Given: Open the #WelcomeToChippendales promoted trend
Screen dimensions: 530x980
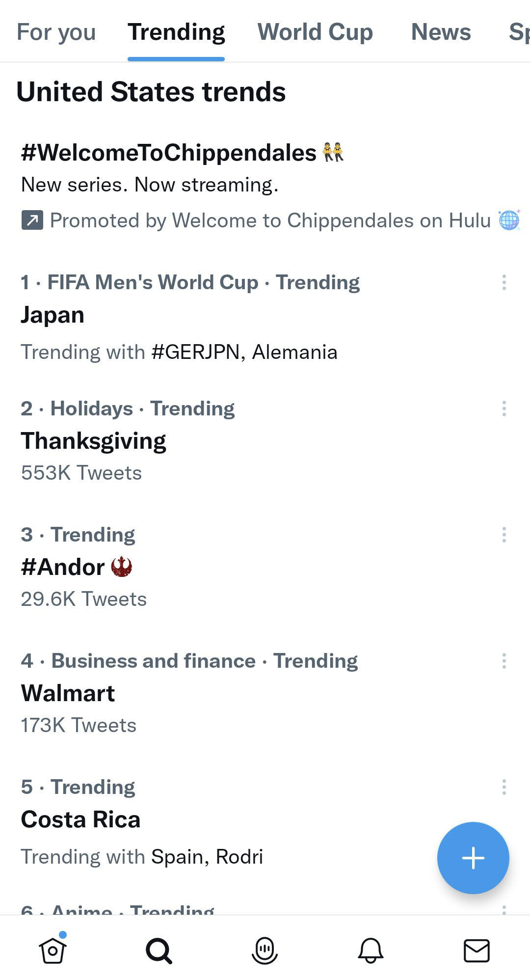Looking at the screenshot, I should 168,153.
